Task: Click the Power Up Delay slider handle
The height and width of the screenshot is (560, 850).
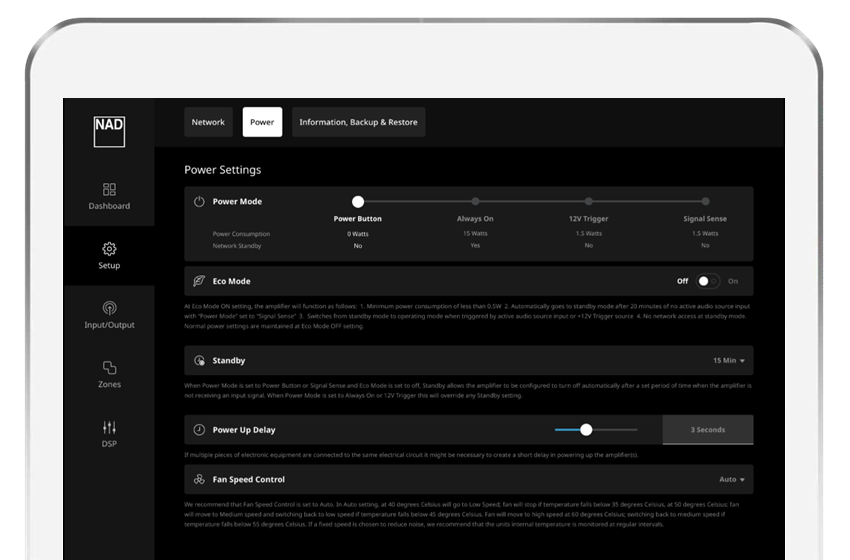Action: pos(586,430)
